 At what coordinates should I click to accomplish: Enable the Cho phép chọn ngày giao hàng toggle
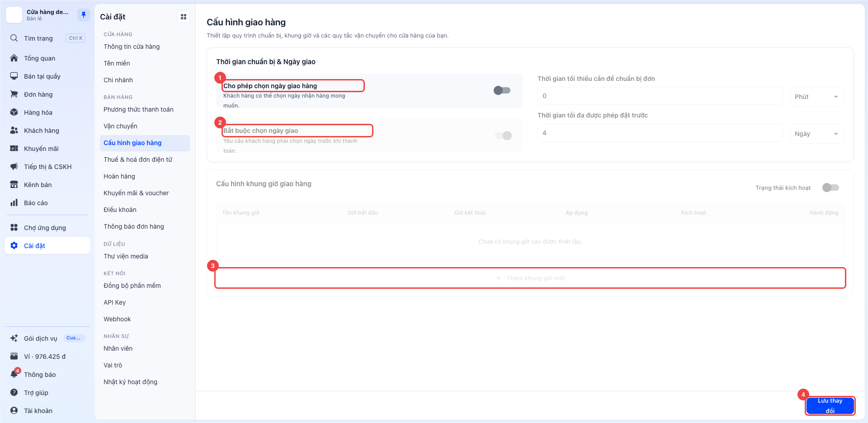(502, 90)
